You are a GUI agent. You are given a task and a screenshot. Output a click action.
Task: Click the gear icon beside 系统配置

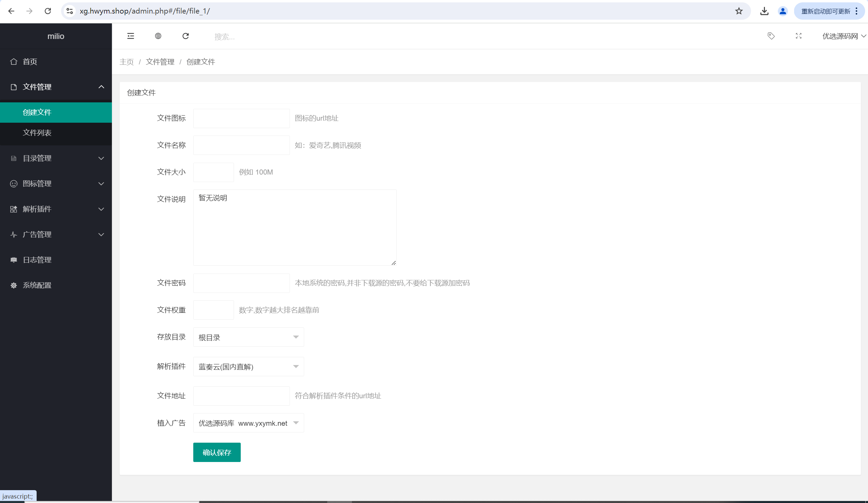[x=14, y=285]
